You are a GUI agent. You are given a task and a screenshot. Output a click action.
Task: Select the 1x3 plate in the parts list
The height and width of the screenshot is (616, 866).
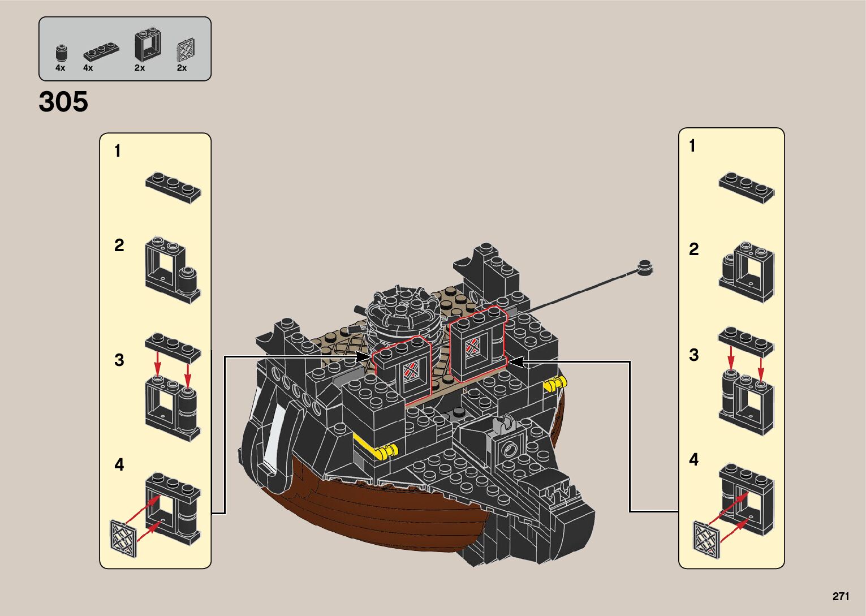(101, 53)
